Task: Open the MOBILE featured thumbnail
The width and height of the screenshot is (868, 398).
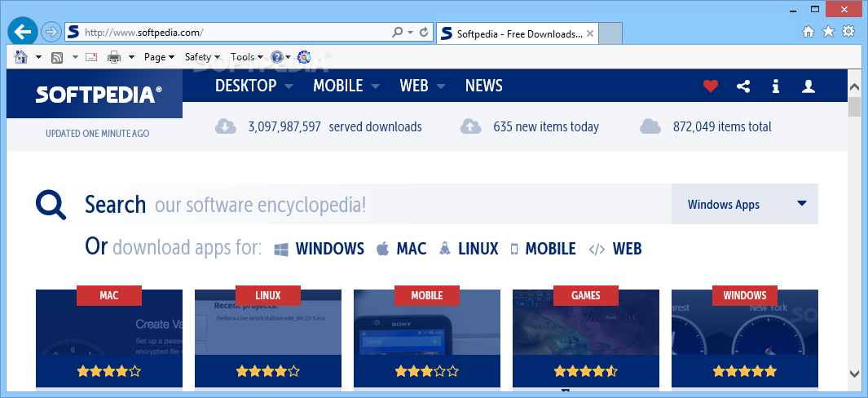Action: tap(427, 337)
